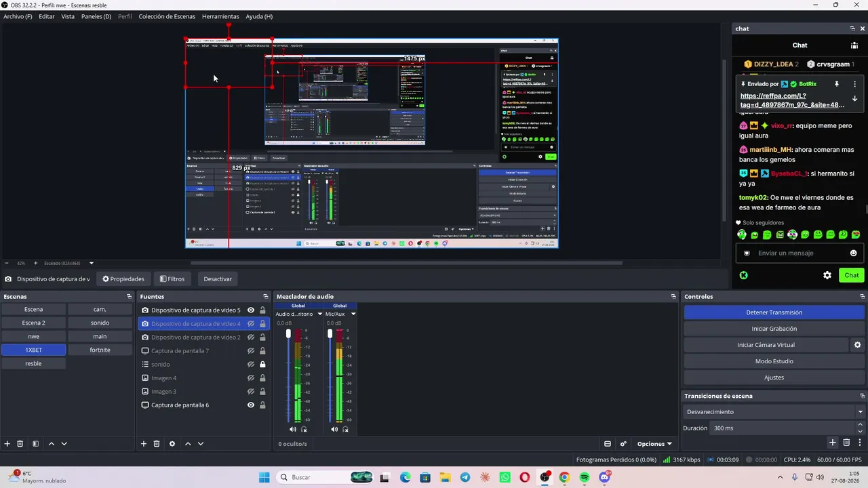Open the mixer Opciones dropdown

coord(654,444)
